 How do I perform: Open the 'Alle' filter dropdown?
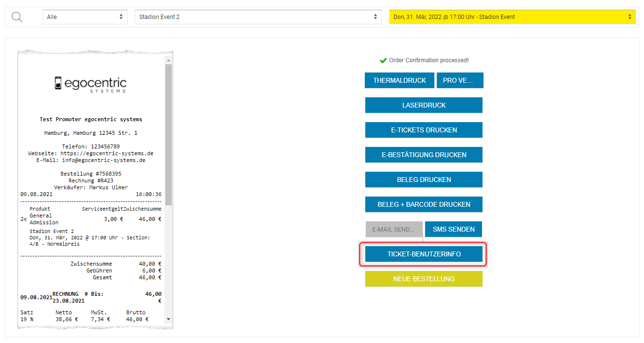click(85, 17)
